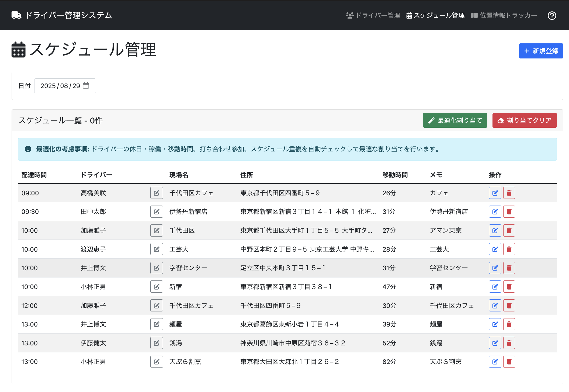Image resolution: width=569 pixels, height=392 pixels.
Task: Click the driver edit icon beside 伊藤健太
Action: point(157,343)
